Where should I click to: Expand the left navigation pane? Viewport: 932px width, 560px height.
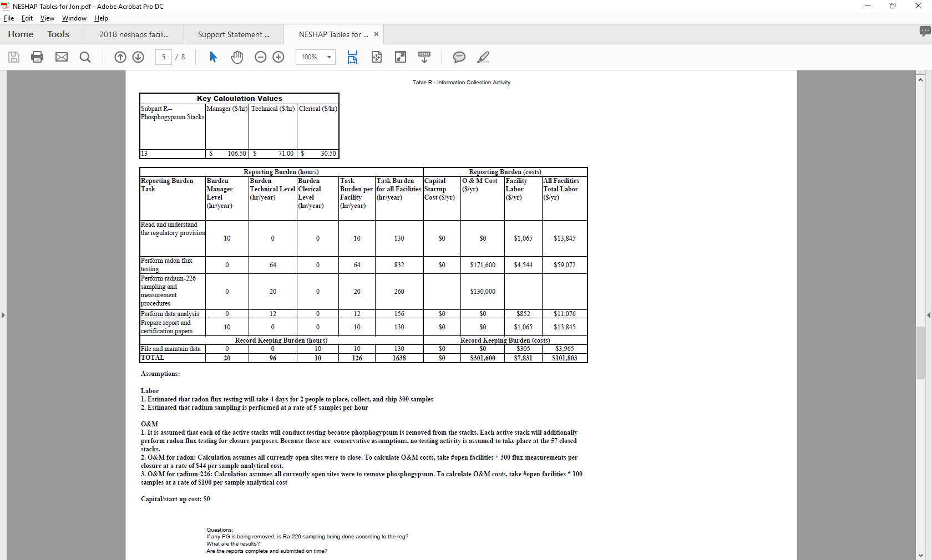[x=3, y=315]
